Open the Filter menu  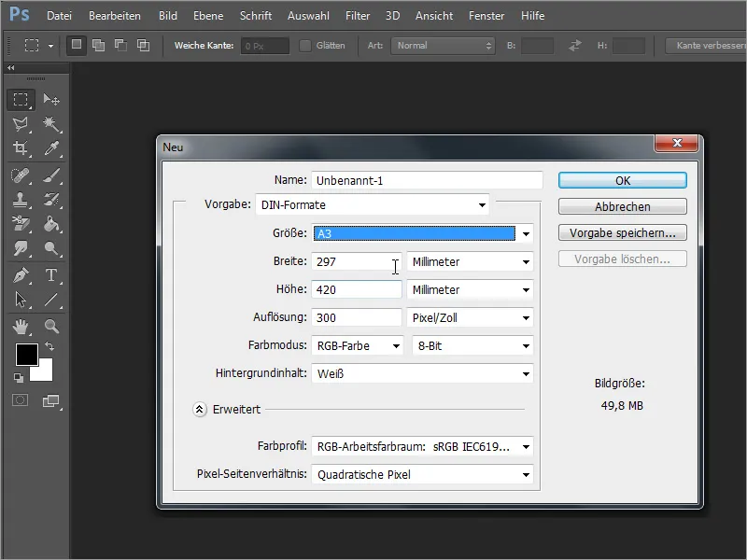coord(358,15)
